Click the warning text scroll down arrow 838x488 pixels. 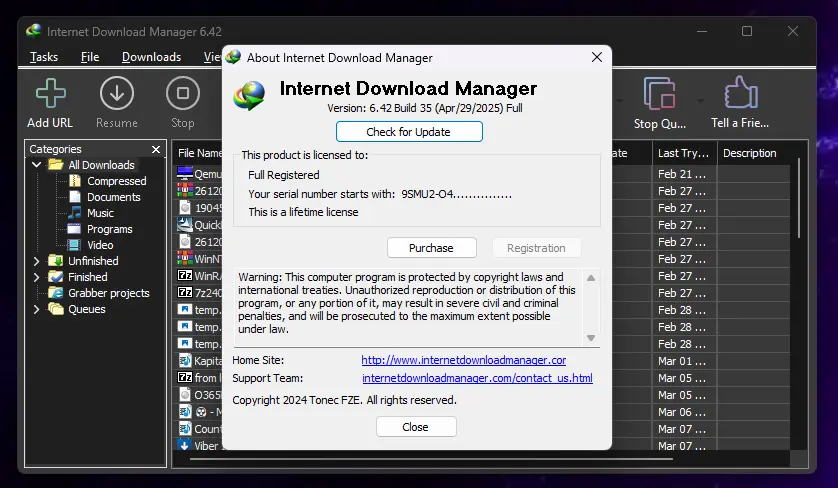(x=591, y=338)
